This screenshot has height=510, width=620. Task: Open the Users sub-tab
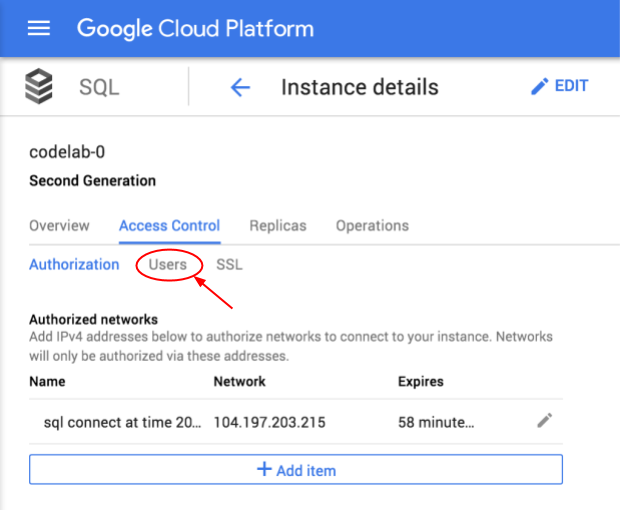168,264
